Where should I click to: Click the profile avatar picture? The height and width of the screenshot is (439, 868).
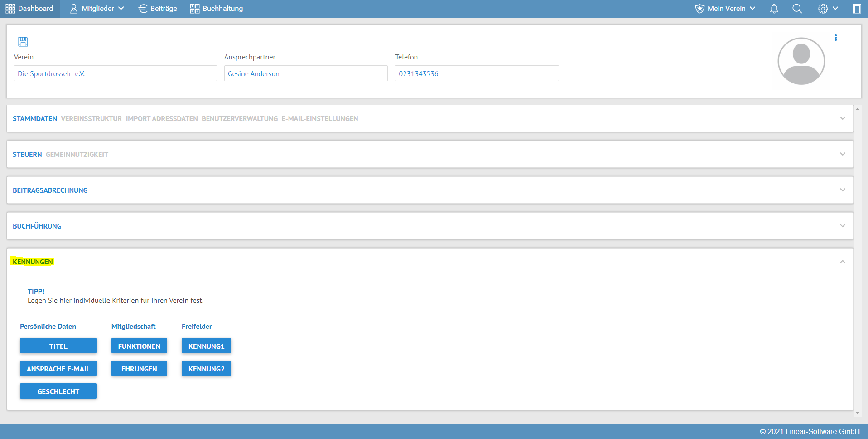[801, 61]
